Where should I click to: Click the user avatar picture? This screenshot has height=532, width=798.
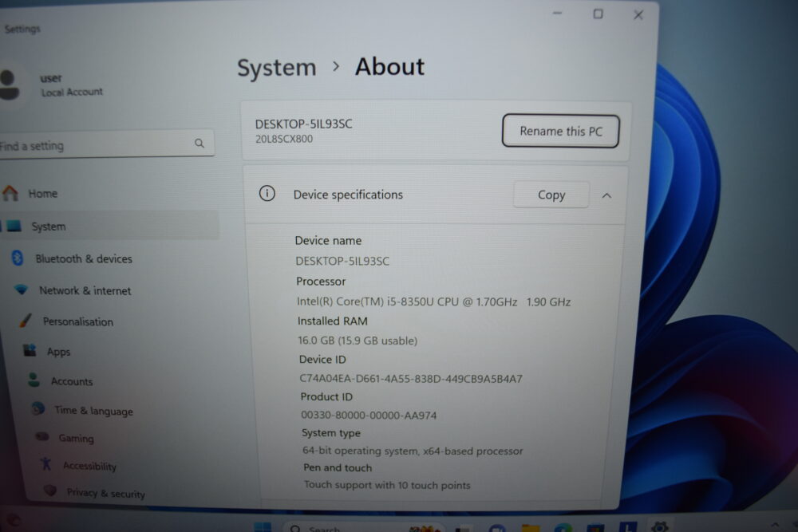point(9,85)
